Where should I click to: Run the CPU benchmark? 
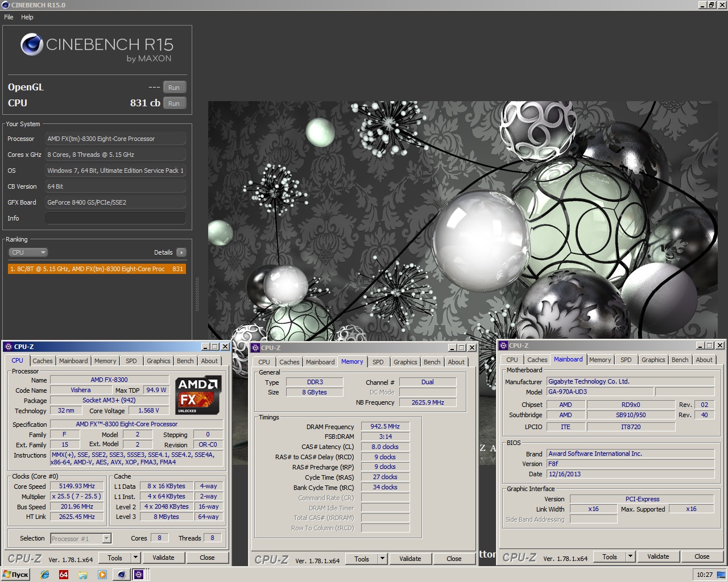(174, 103)
